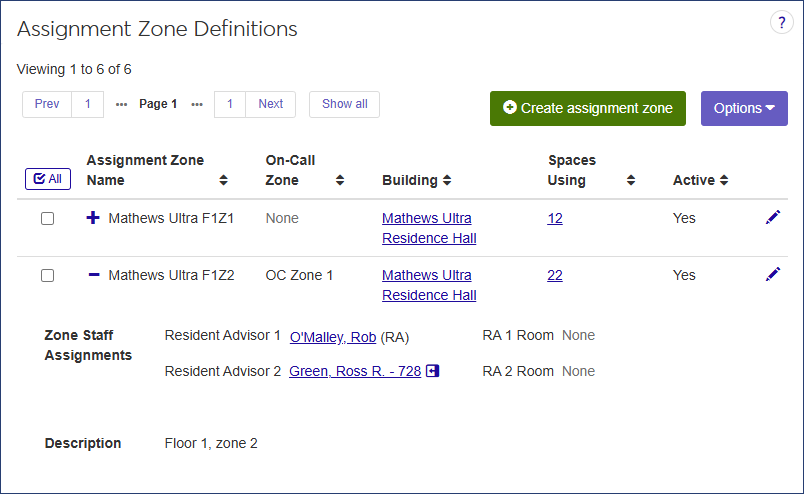Image resolution: width=804 pixels, height=494 pixels.
Task: Sort by Active column arrows
Action: coord(723,180)
